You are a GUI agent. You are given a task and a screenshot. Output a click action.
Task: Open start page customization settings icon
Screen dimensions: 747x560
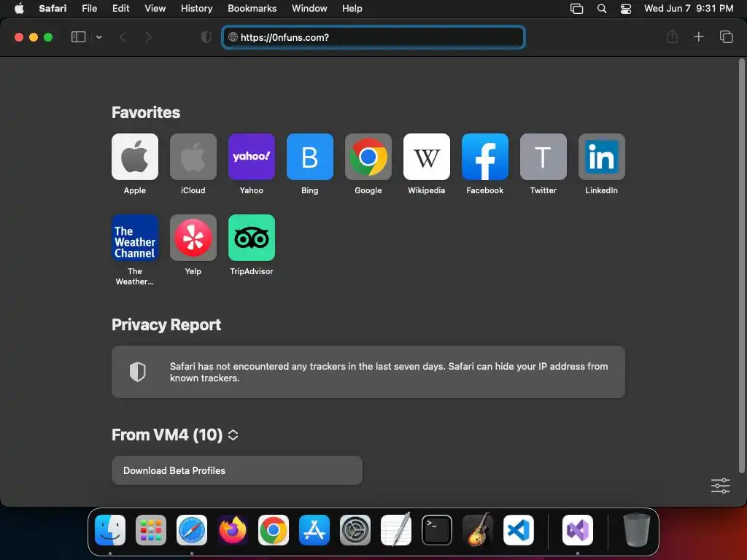click(x=720, y=486)
